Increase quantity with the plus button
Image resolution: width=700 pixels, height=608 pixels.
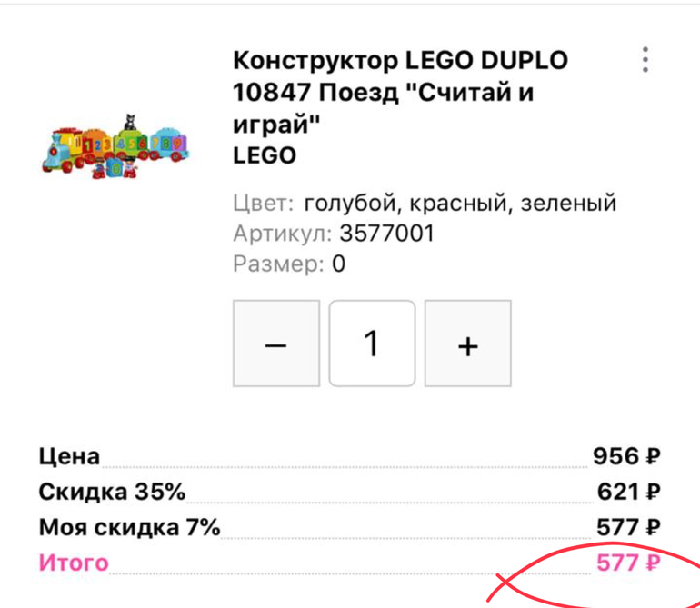(467, 344)
